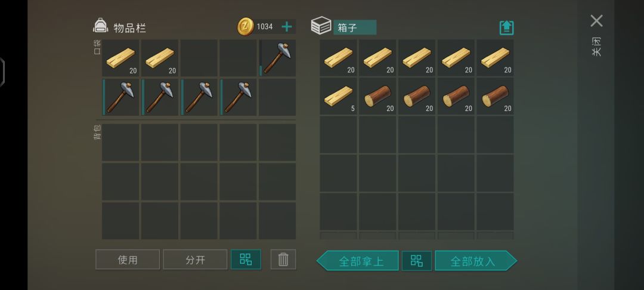This screenshot has width=644, height=290.
Task: Tap the gold coin currency icon
Action: click(x=246, y=26)
